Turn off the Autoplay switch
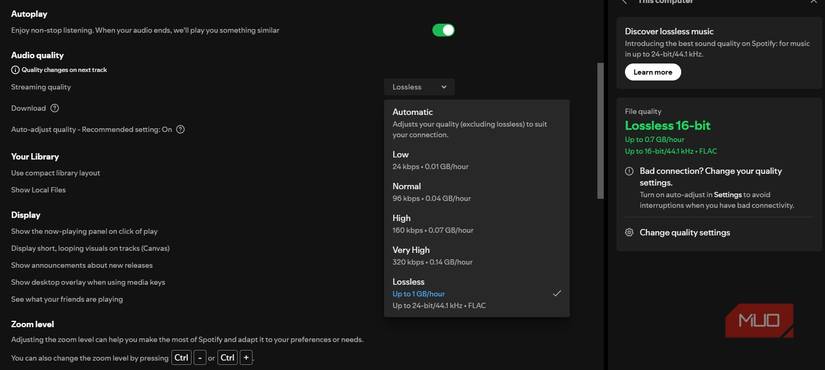This screenshot has width=825, height=370. pyautogui.click(x=443, y=30)
